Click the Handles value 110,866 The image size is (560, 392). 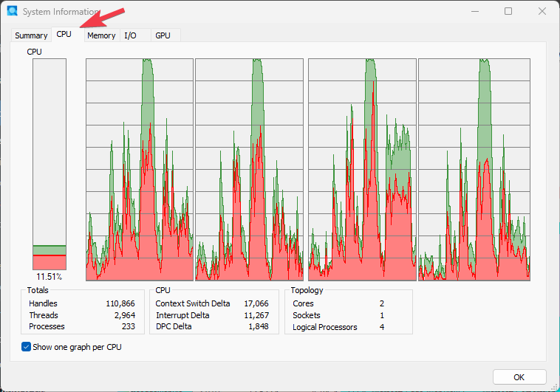pyautogui.click(x=120, y=303)
